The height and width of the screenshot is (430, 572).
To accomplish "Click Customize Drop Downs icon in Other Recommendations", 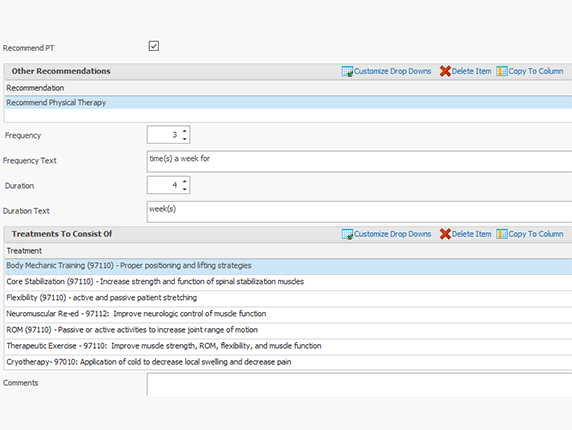I will pos(347,71).
